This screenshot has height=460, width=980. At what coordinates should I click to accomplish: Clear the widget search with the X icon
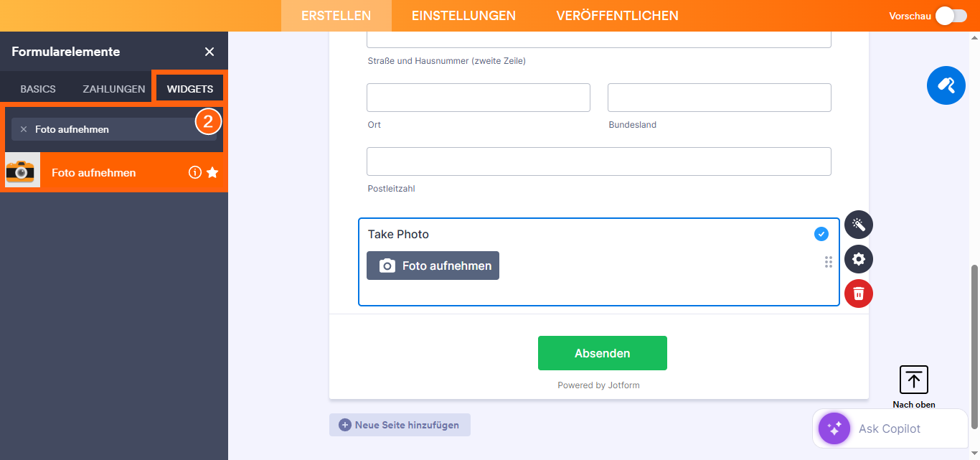click(22, 129)
